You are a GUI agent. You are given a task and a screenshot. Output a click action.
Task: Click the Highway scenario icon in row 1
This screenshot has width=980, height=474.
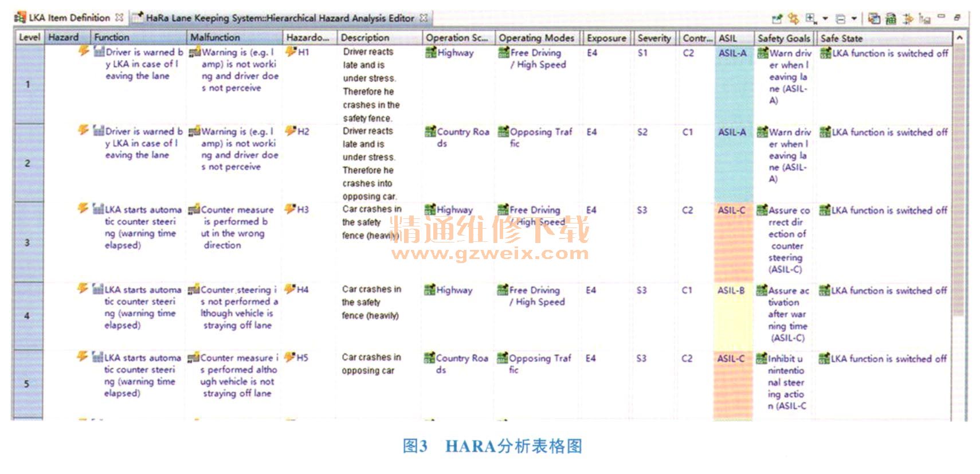[430, 53]
